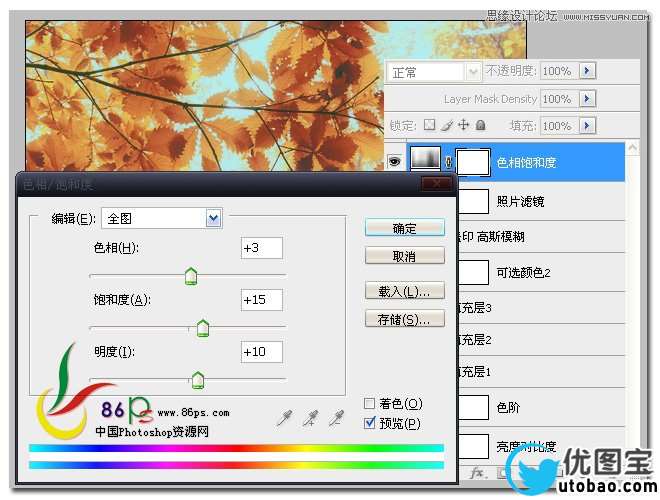Select the 可选颜色2 layer
The height and width of the screenshot is (500, 660).
542,273
